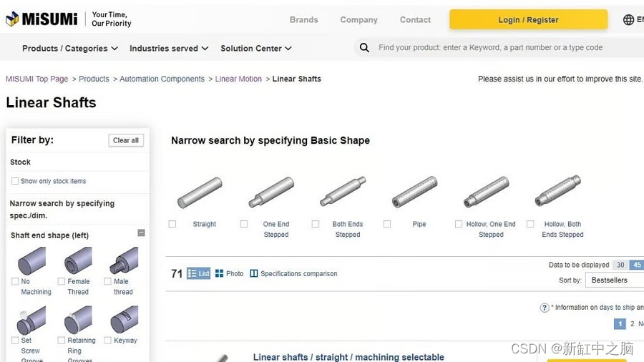Switch to Photo view icon
Image resolution: width=644 pixels, height=362 pixels.
click(x=219, y=273)
